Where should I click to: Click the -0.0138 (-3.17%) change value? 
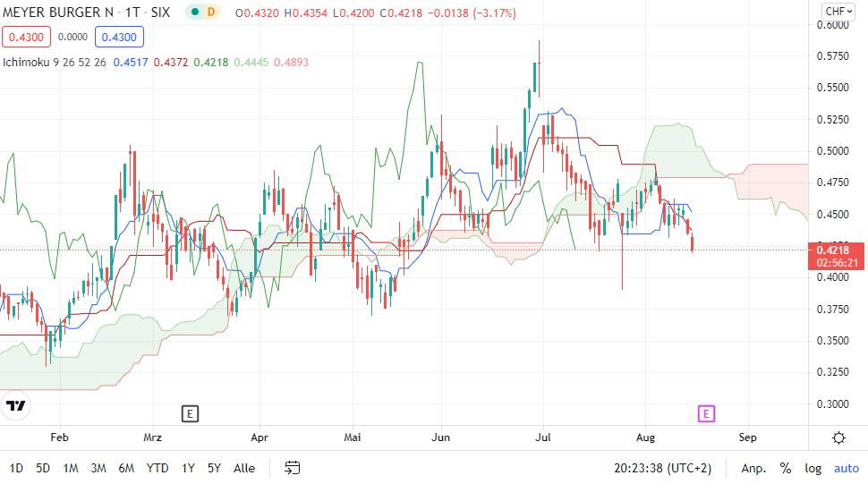(472, 13)
